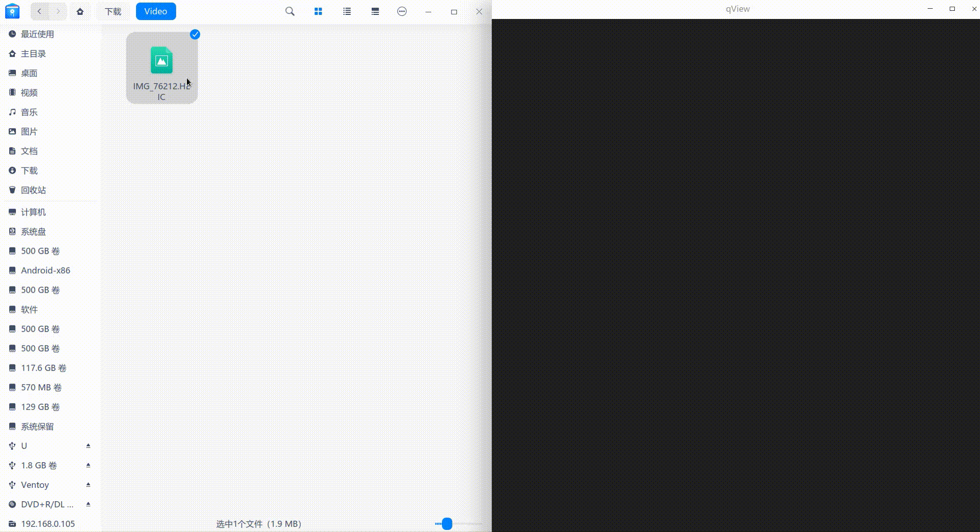This screenshot has width=980, height=532.
Task: Open the detailed view mode icon
Action: pyautogui.click(x=374, y=11)
